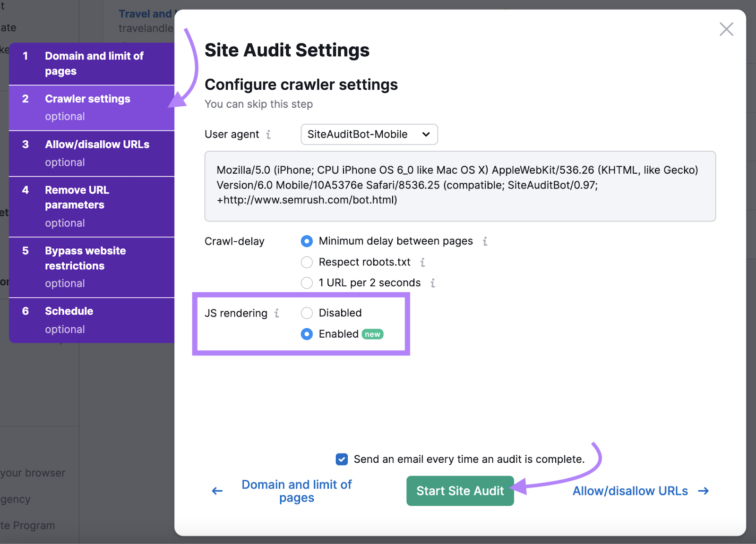Enable 1 URL per 2 seconds crawl delay
The width and height of the screenshot is (756, 544).
pos(307,283)
